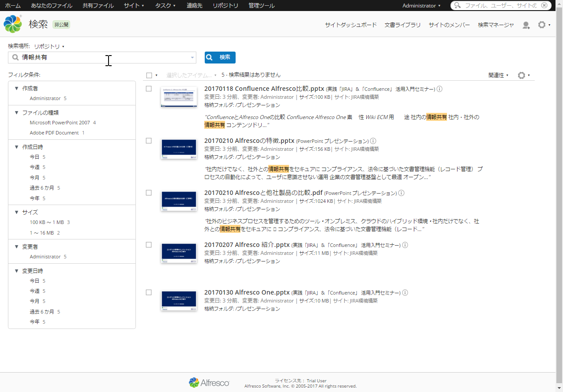The height and width of the screenshot is (392, 563).
Task: Open 管理ツール in the top bar
Action: 261,6
